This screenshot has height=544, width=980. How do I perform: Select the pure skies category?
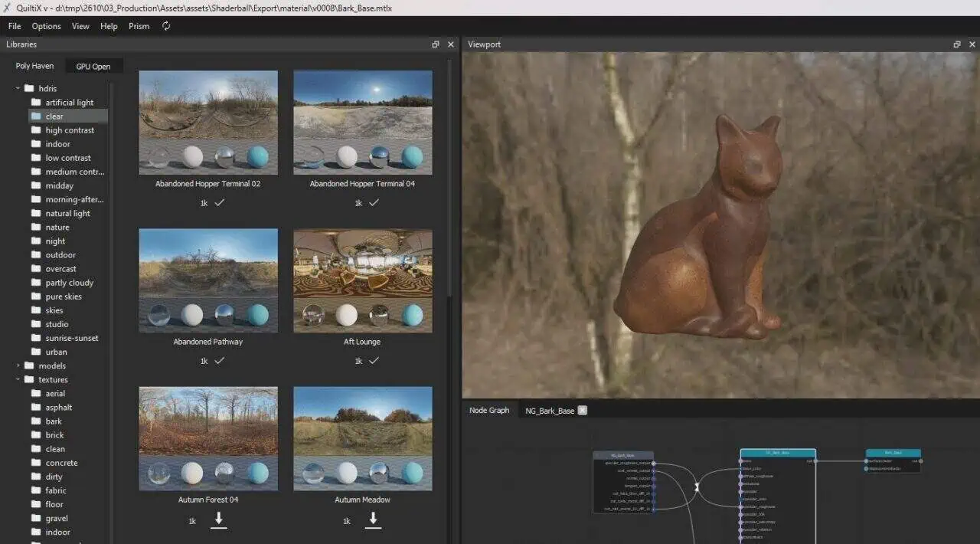[64, 297]
